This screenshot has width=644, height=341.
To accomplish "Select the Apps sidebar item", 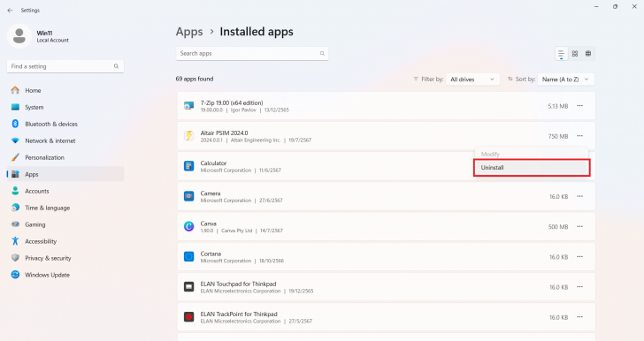I will (65, 174).
